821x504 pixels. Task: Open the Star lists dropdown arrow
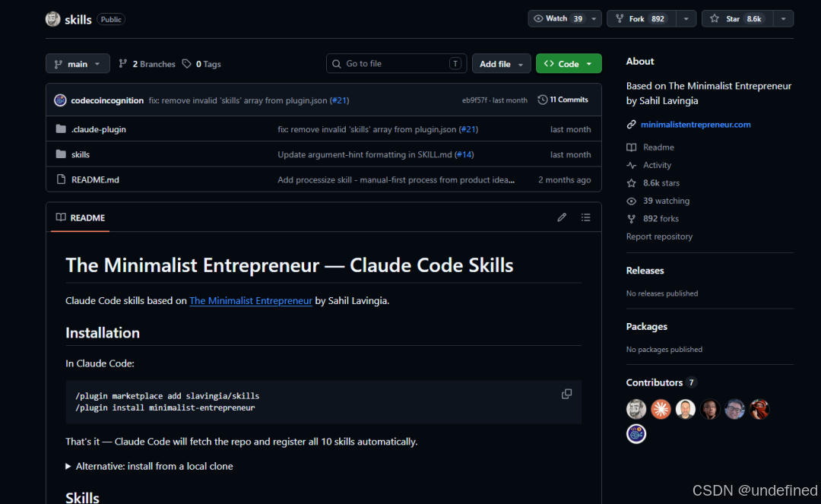pos(783,19)
